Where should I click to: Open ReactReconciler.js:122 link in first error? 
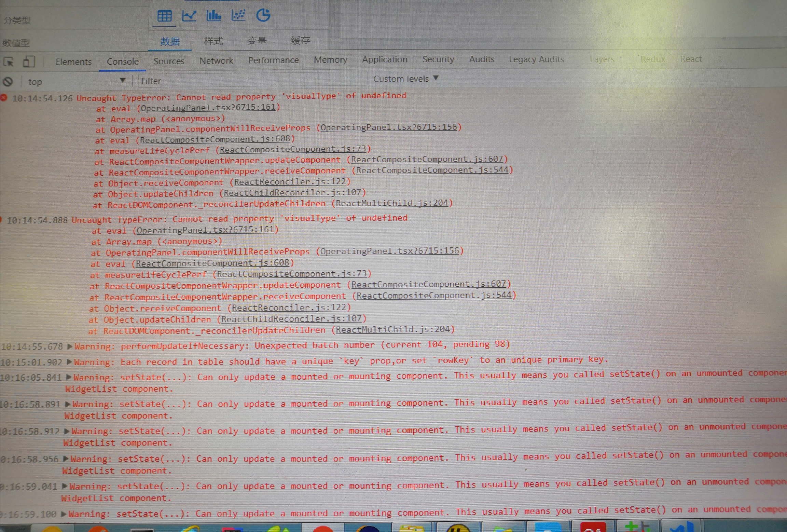290,181
